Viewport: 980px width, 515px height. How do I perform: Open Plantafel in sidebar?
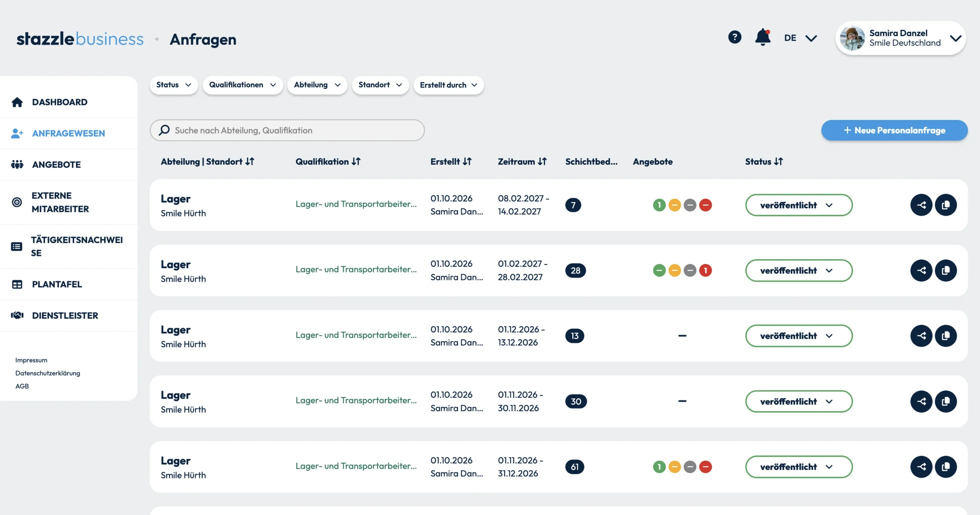[x=69, y=284]
